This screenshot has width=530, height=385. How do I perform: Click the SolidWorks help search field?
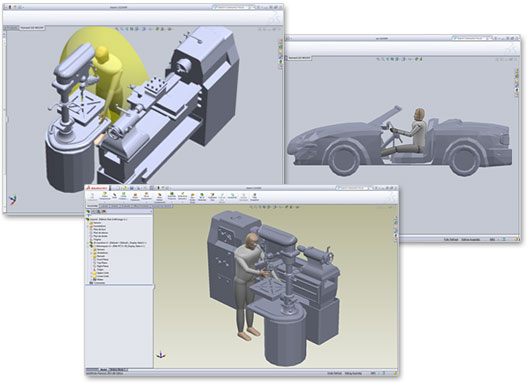352,188
